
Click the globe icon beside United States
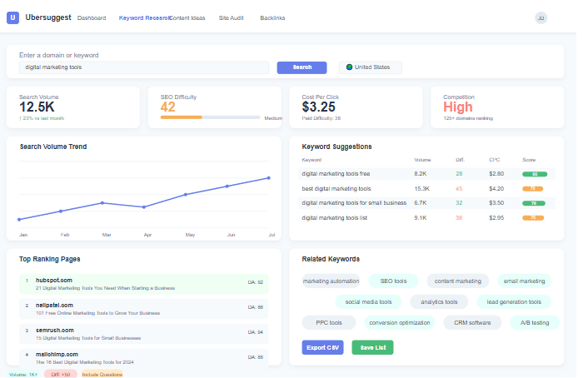[350, 67]
